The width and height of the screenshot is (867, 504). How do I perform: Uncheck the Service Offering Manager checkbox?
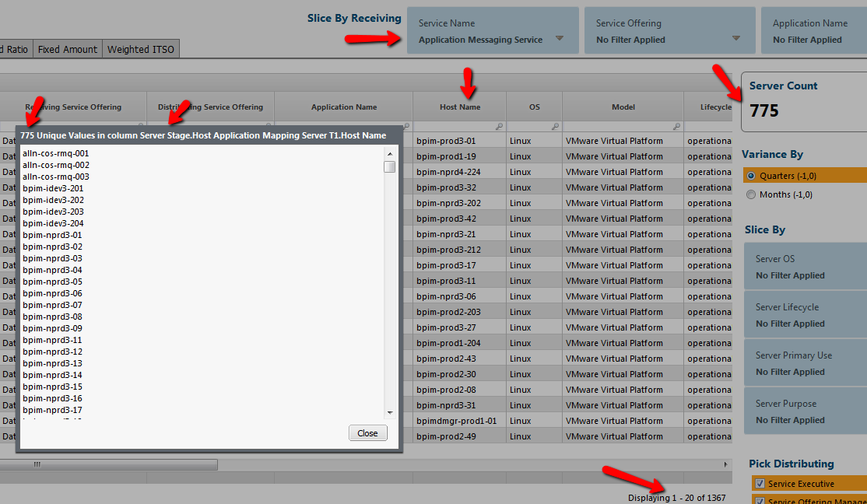coord(760,501)
